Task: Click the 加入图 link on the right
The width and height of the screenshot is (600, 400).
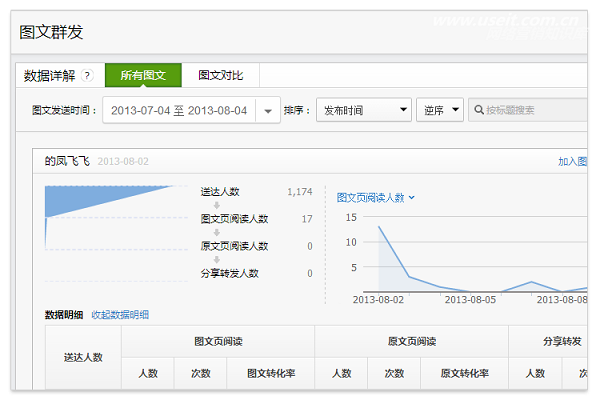Action: pos(572,161)
